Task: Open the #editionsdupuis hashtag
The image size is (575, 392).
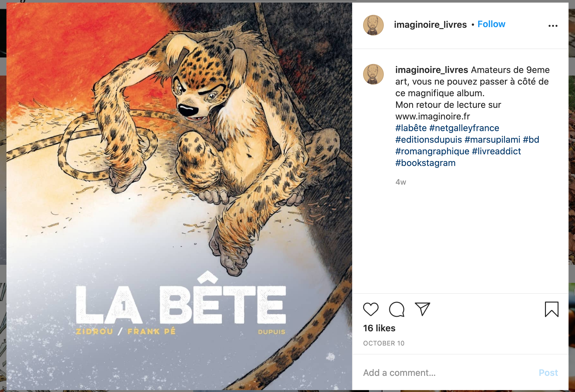Action: pyautogui.click(x=429, y=139)
